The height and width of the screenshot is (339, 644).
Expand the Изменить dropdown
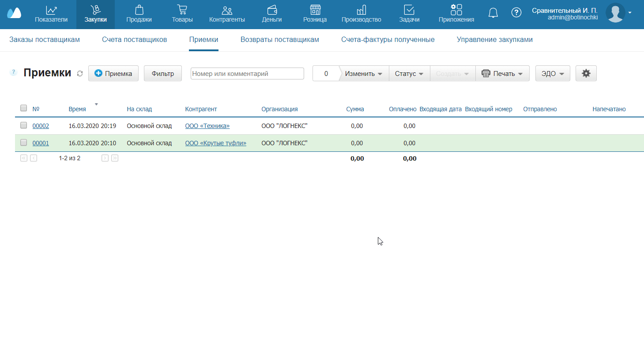(x=364, y=74)
